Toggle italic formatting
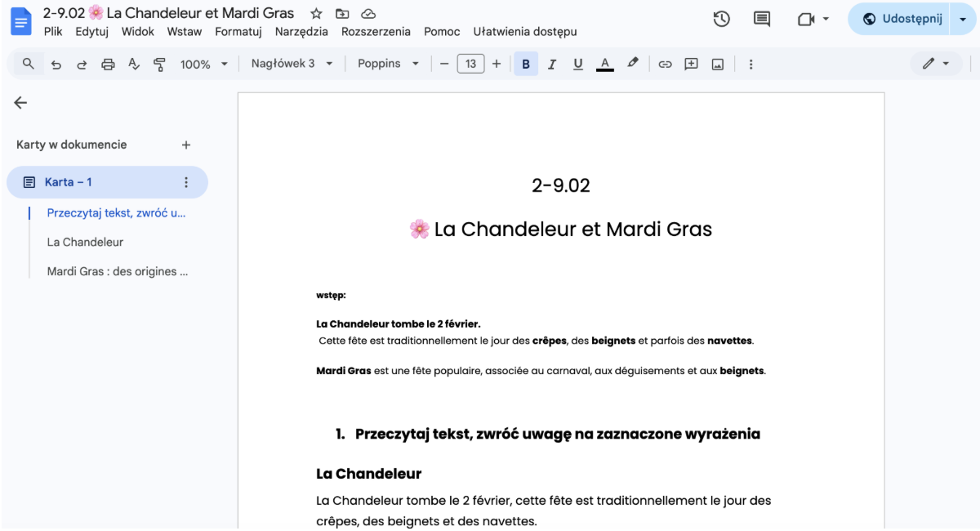Viewport: 980px width, 531px height. click(552, 64)
